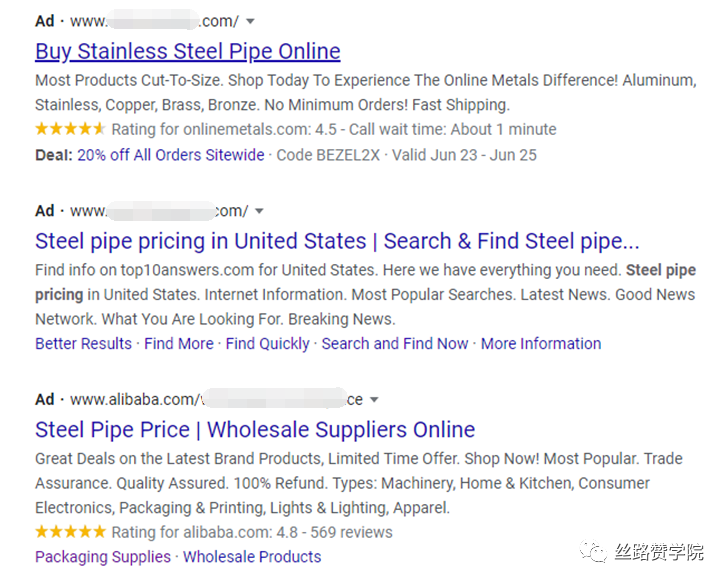Follow the Find More sitelink

pyautogui.click(x=179, y=343)
